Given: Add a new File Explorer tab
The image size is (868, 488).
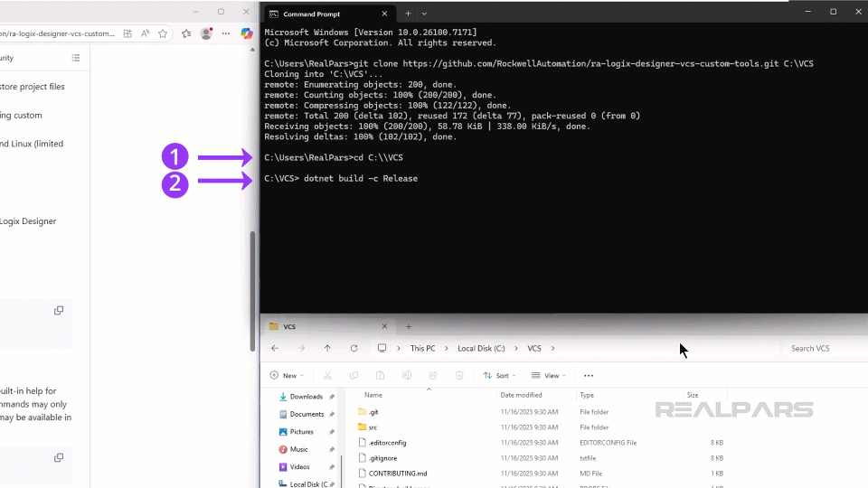Looking at the screenshot, I should pos(409,326).
